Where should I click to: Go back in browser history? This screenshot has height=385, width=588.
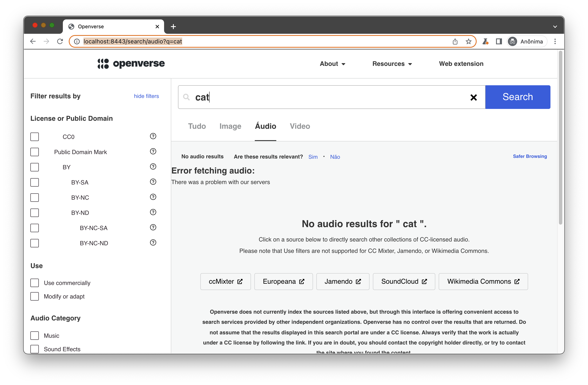click(x=33, y=41)
